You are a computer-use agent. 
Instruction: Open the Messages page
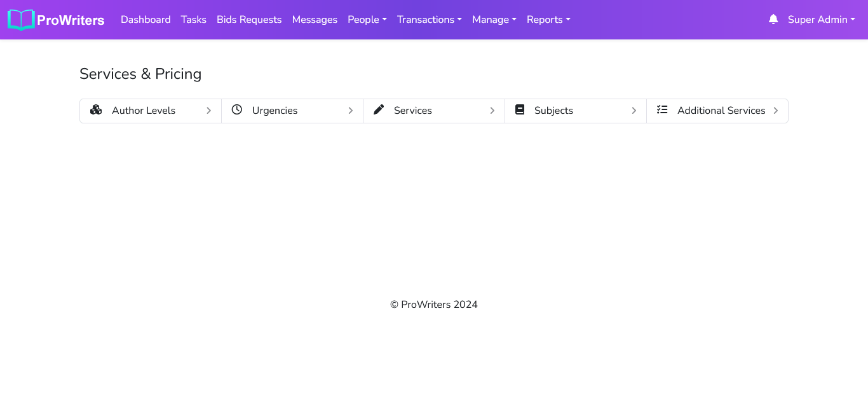[315, 20]
